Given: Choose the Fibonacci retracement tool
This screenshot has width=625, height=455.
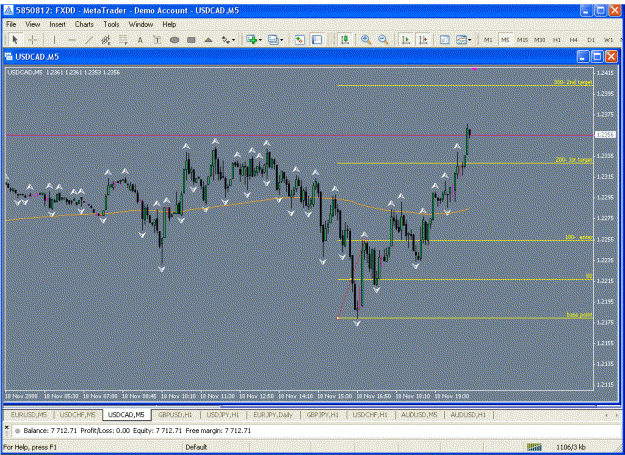Looking at the screenshot, I should point(123,39).
